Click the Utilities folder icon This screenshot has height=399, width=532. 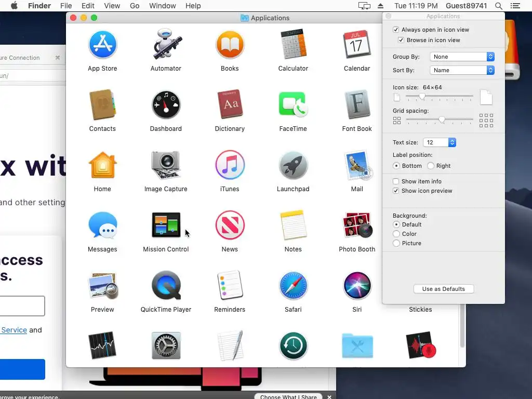[x=357, y=345]
